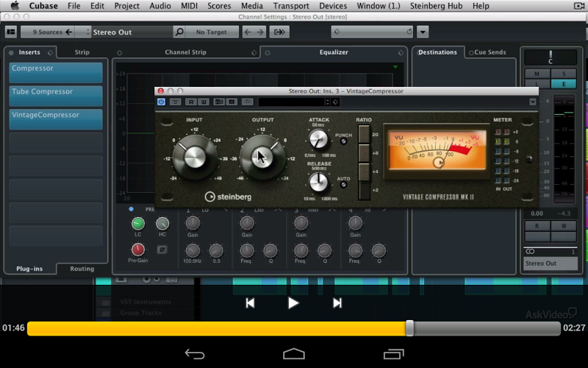Mute the Stereo Out channel
588x368 pixels.
pos(537,74)
